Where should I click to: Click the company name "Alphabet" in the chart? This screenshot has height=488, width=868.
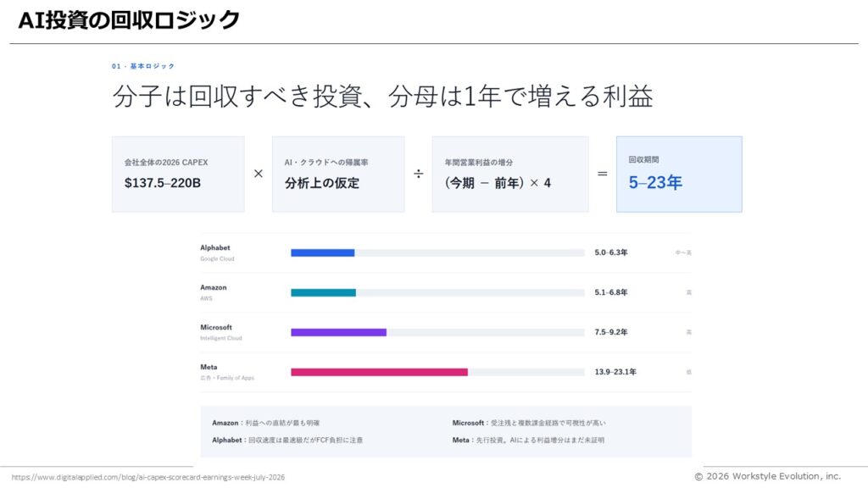(214, 248)
